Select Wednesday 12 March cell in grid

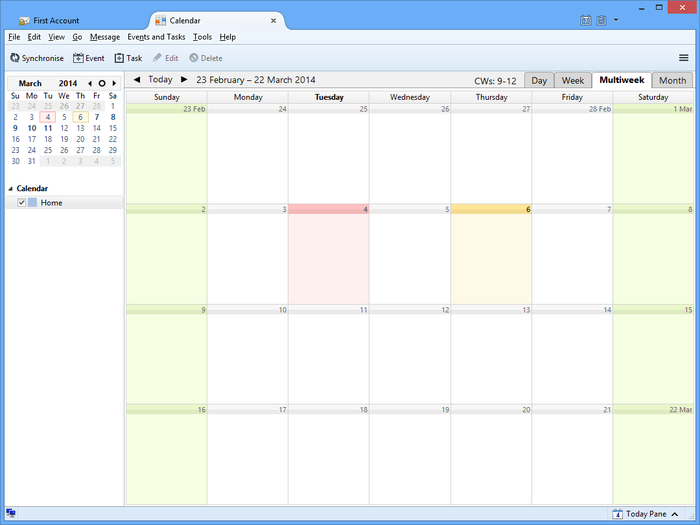point(410,354)
